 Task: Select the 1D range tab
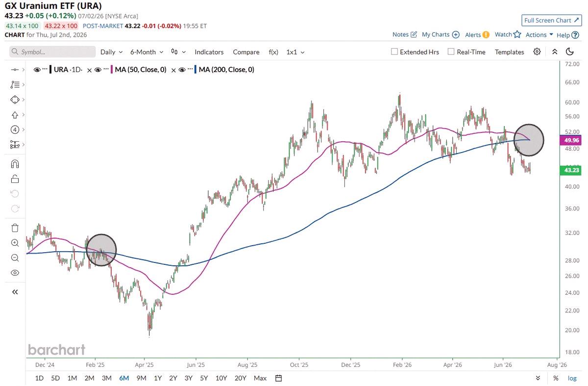(39, 378)
